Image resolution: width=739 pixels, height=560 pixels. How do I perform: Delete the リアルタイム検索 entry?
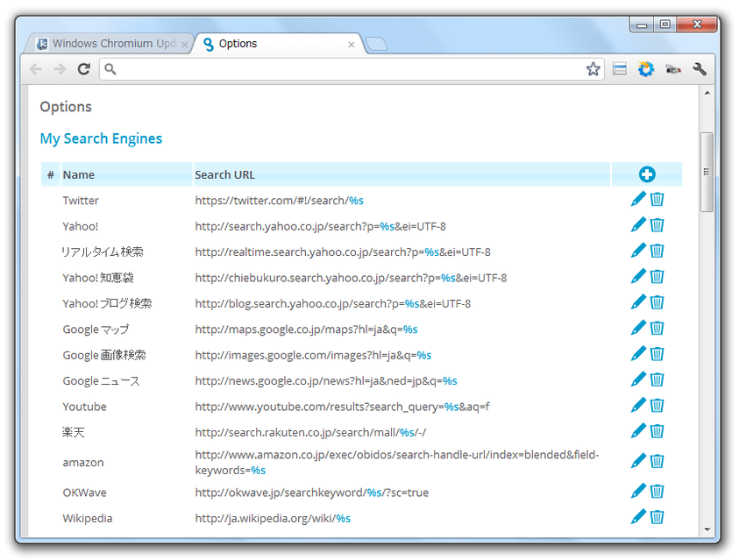657,251
